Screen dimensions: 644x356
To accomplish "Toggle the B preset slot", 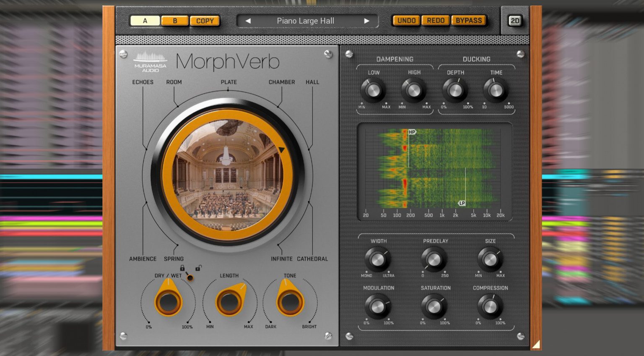I will (x=175, y=20).
